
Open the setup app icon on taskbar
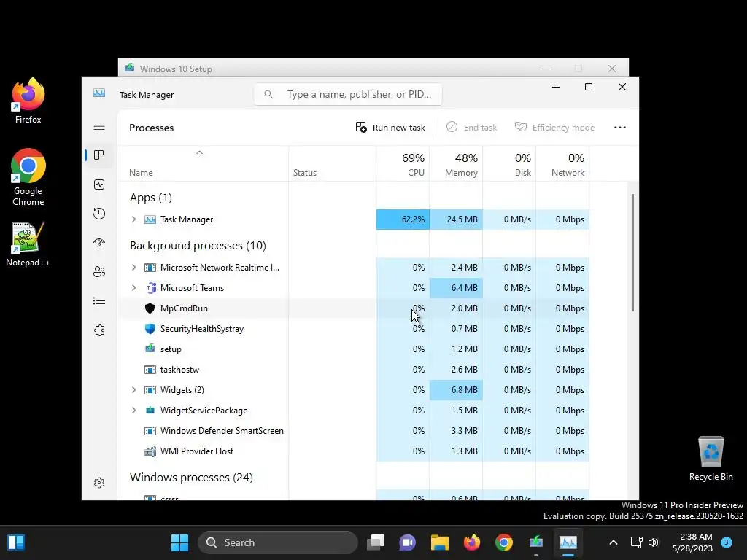[x=536, y=542]
